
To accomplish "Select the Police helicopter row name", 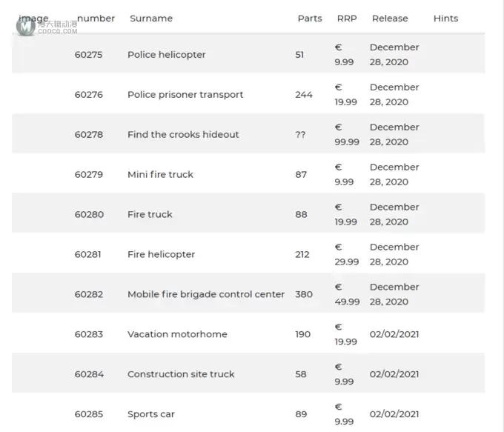I will 167,55.
